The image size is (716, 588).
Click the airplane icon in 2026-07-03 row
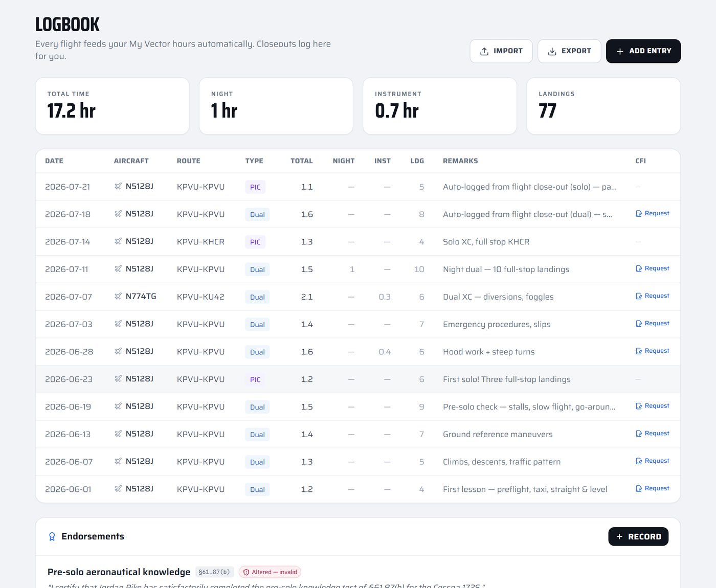[118, 324]
